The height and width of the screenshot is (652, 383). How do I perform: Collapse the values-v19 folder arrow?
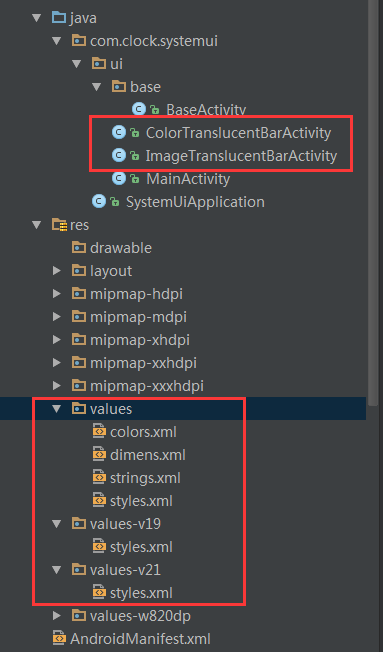click(57, 524)
